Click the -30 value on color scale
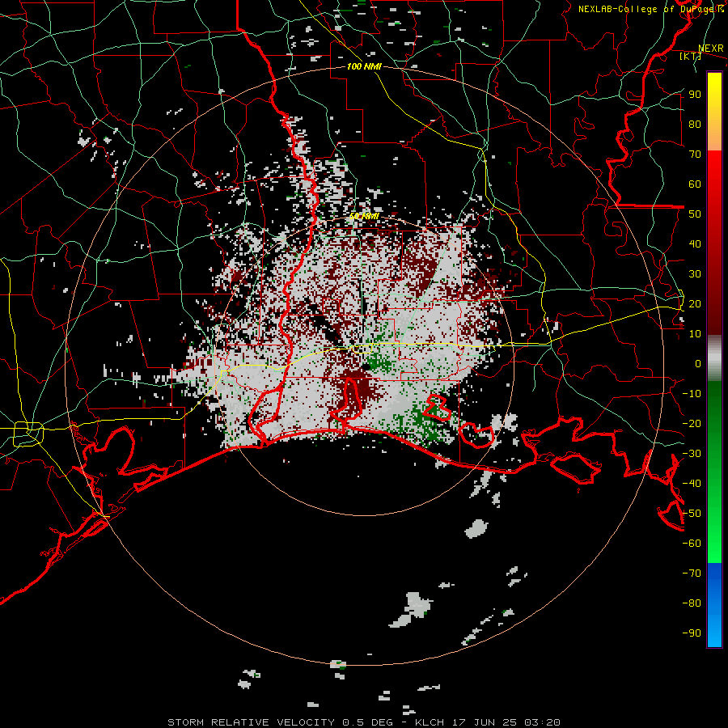 (692, 454)
